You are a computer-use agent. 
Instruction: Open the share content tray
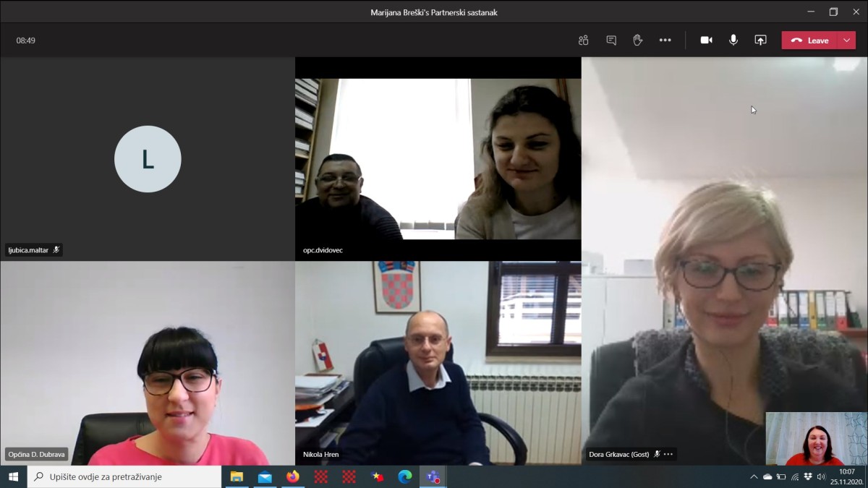pos(760,40)
